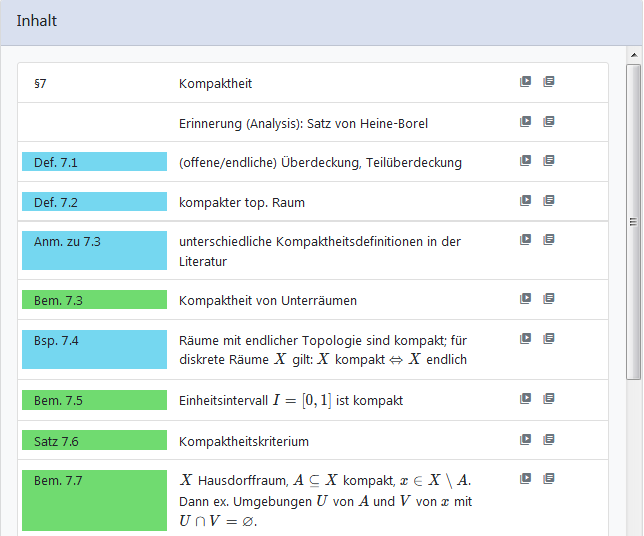The width and height of the screenshot is (644, 536).
Task: Open notes icon for Satz von Heine-Borel
Action: coord(549,122)
